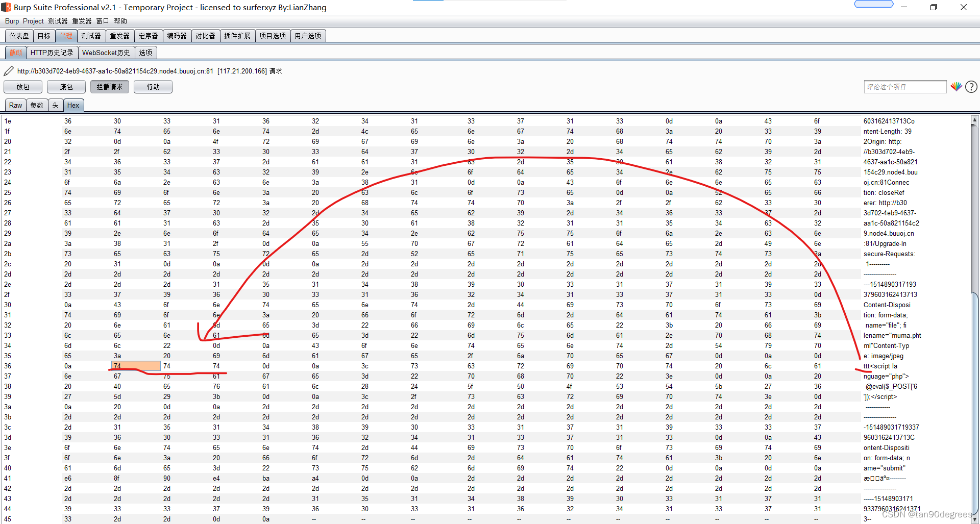Switch to the 插件扩展 tab

click(x=237, y=36)
